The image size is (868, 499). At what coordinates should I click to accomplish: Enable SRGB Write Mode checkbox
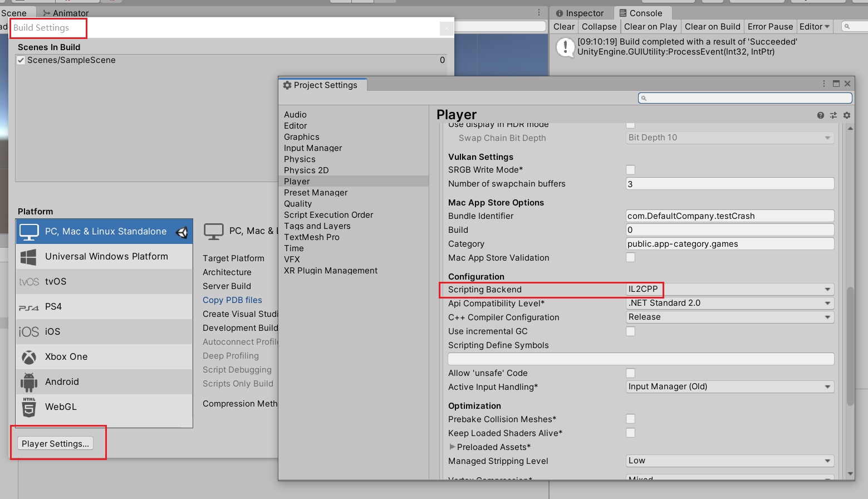click(630, 170)
